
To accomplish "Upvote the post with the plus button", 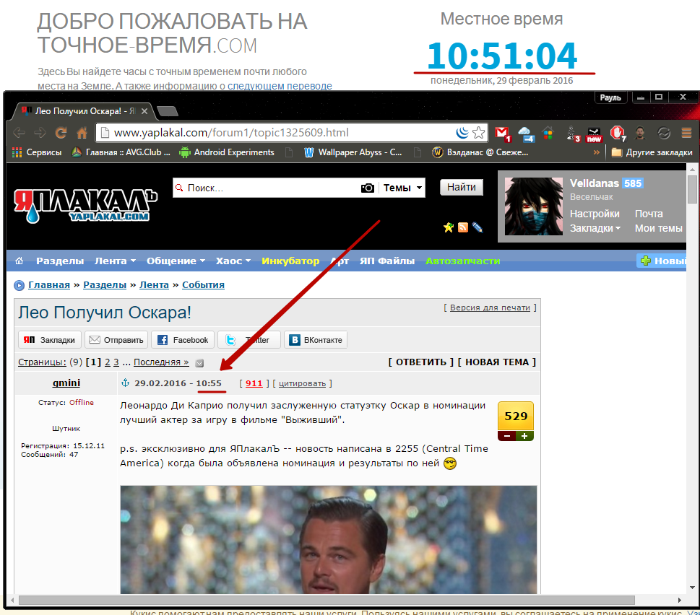I will (524, 436).
